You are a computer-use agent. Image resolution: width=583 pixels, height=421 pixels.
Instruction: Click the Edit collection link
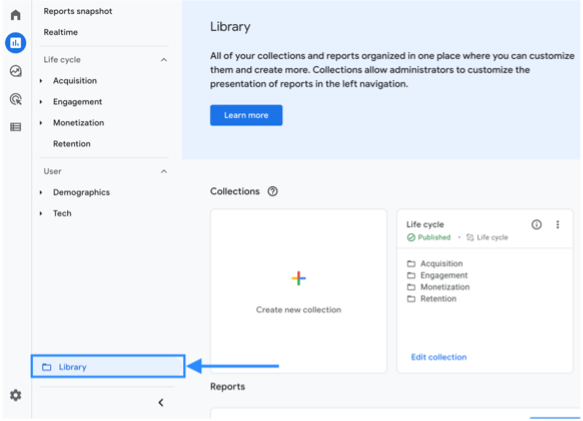tap(439, 357)
